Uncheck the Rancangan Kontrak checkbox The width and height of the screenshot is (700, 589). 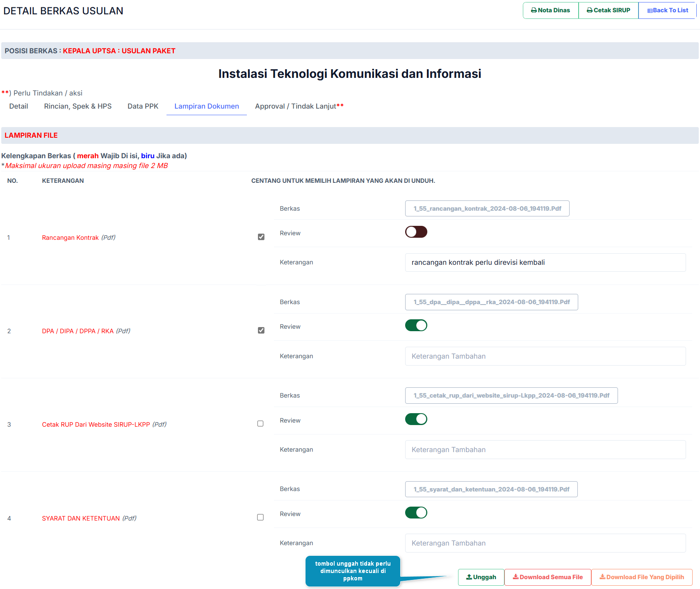point(261,237)
